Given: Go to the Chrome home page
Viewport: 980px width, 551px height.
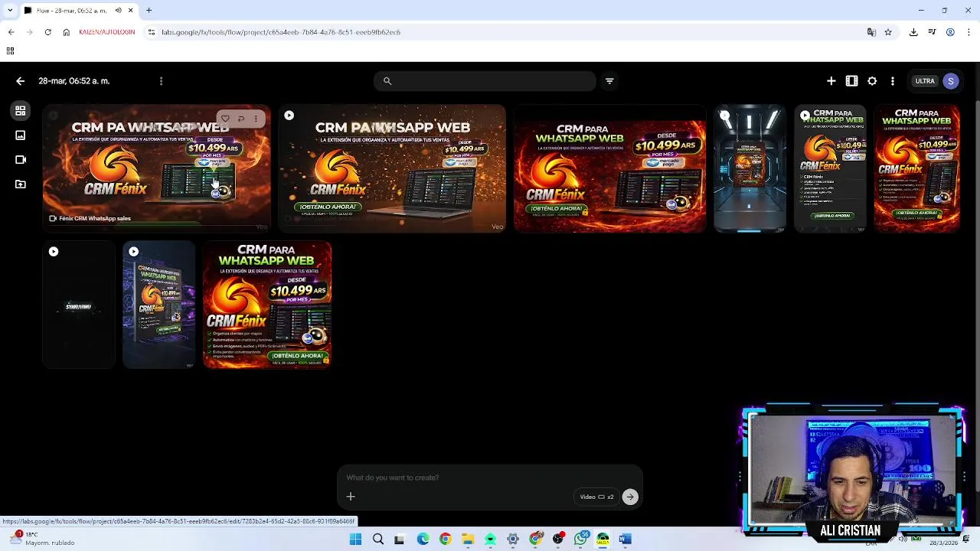Looking at the screenshot, I should coord(66,32).
